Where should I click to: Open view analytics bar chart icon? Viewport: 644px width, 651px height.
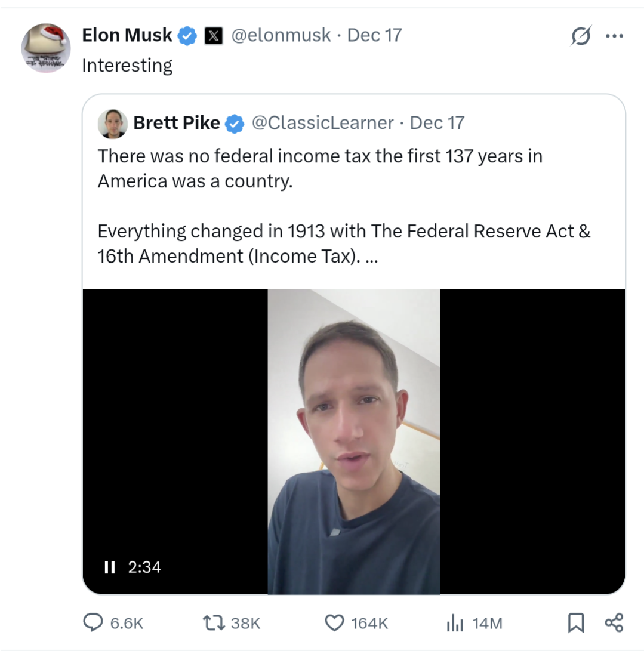(x=455, y=624)
